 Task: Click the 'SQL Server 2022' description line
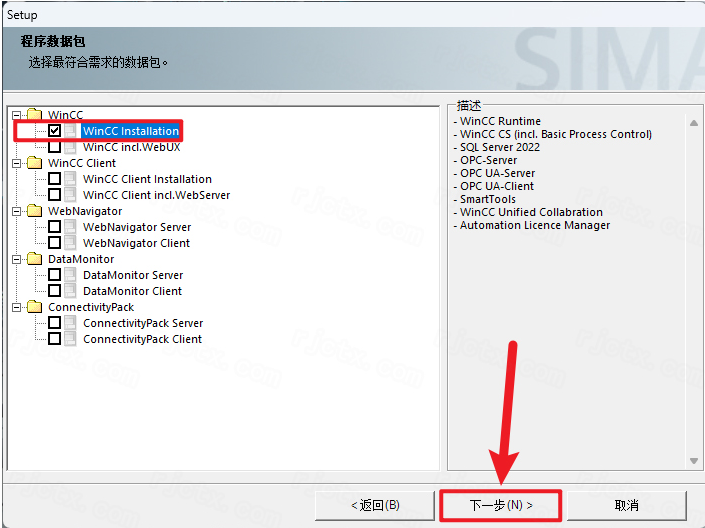coord(496,147)
